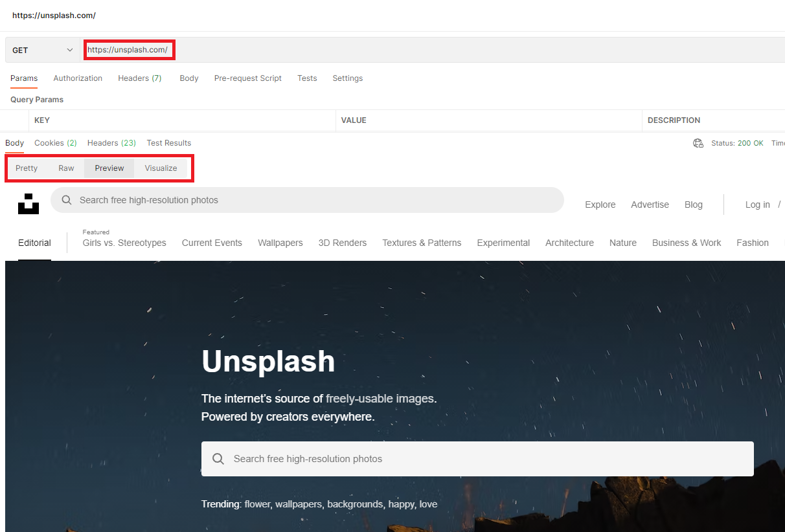Open the Authorization tab

(78, 78)
